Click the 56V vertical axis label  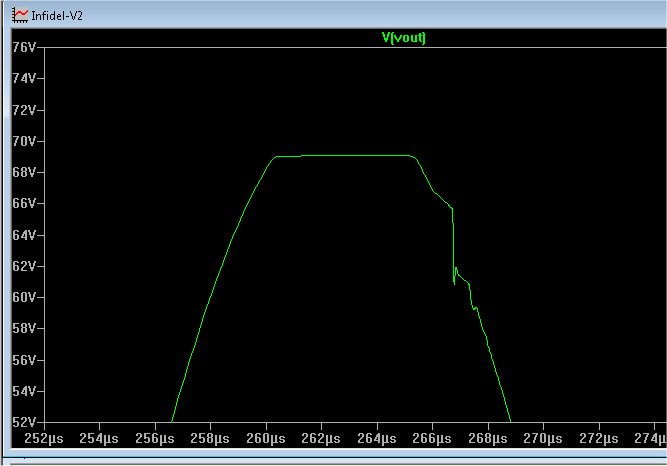24,360
